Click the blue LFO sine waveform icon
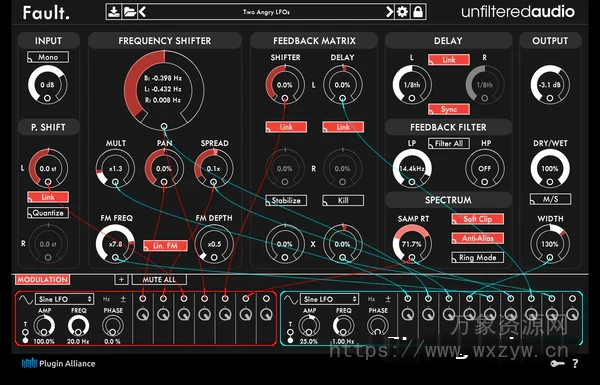600x385 pixels. [291, 299]
